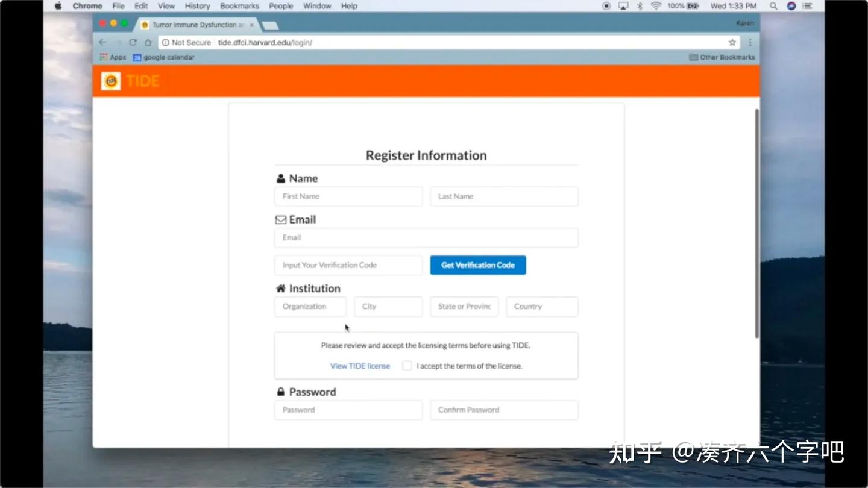Click the lock icon beside the Password heading

coord(281,392)
